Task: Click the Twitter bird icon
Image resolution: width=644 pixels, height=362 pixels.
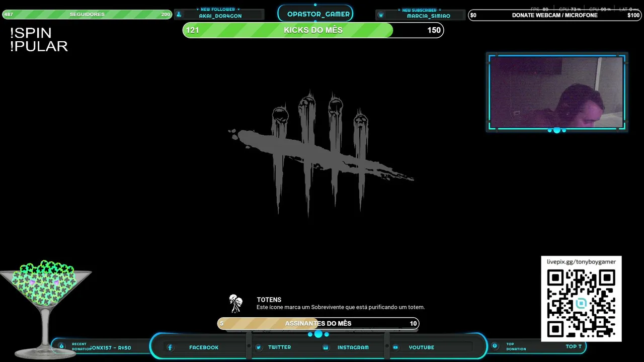Action: [258, 347]
